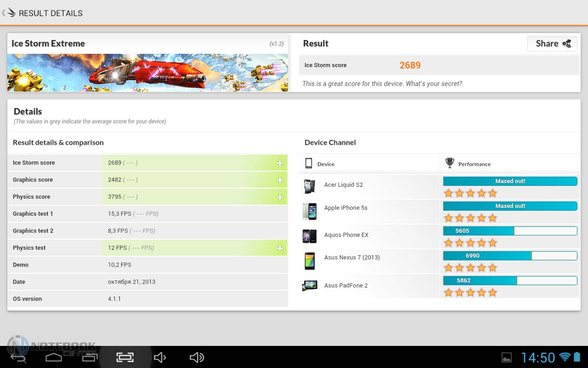
Task: Tap the screenshot capture icon in navigation bar
Action: tap(124, 357)
